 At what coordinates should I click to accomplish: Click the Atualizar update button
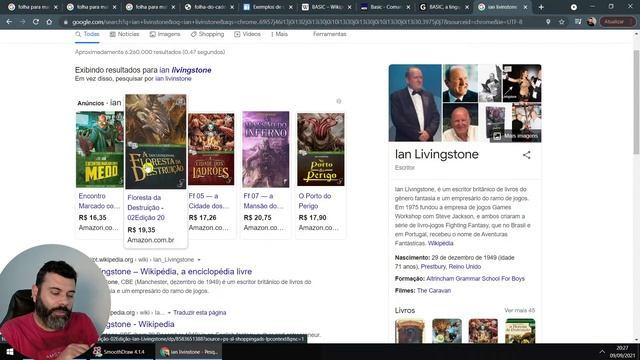[617, 22]
